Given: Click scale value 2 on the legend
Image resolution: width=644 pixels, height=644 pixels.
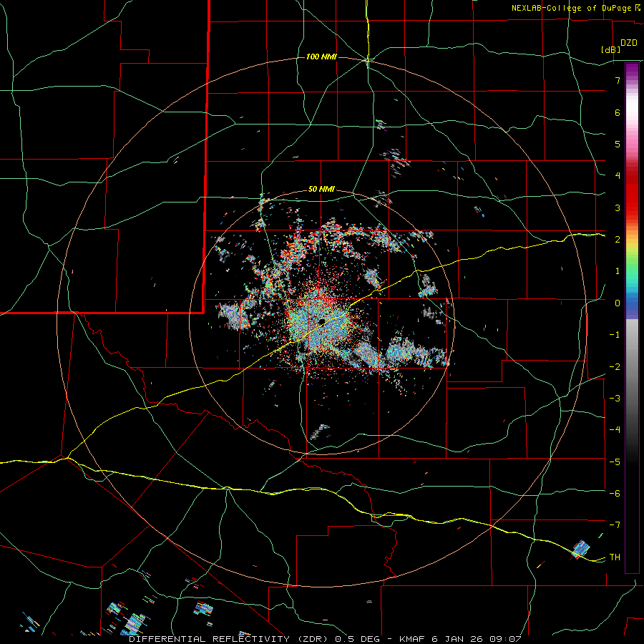Looking at the screenshot, I should [618, 240].
